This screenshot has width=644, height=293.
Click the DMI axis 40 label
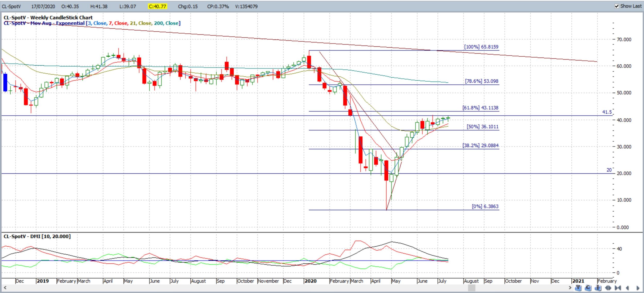[619, 249]
